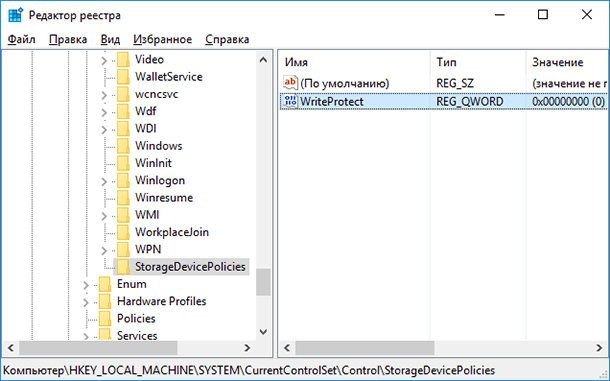Select the WalletService tree label
This screenshot has width=610, height=381.
169,77
